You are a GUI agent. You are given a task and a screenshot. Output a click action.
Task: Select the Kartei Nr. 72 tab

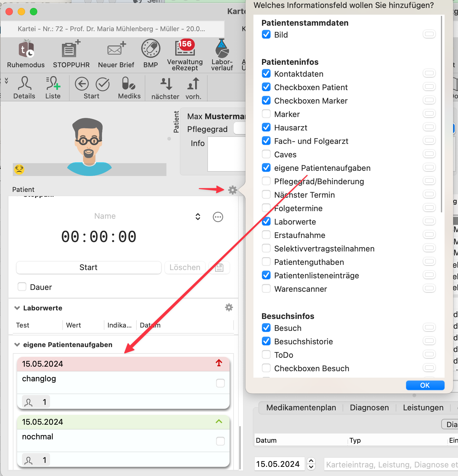coord(112,29)
